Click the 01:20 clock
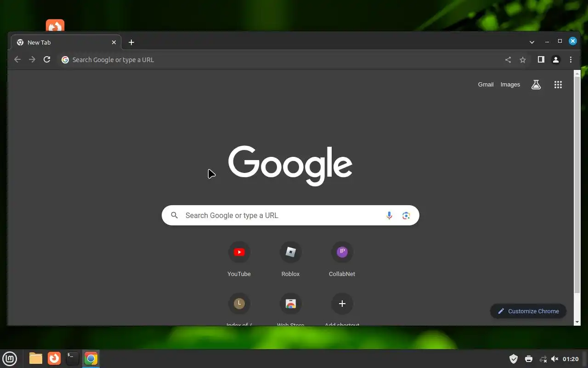This screenshot has height=368, width=588. pos(571,359)
